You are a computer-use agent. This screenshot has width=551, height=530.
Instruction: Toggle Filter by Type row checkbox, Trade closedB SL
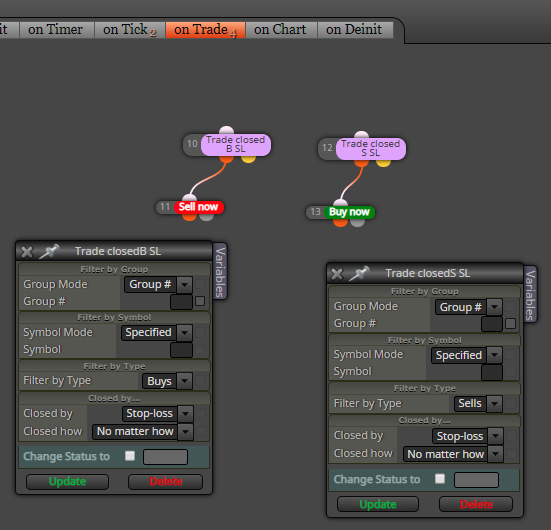coord(200,380)
